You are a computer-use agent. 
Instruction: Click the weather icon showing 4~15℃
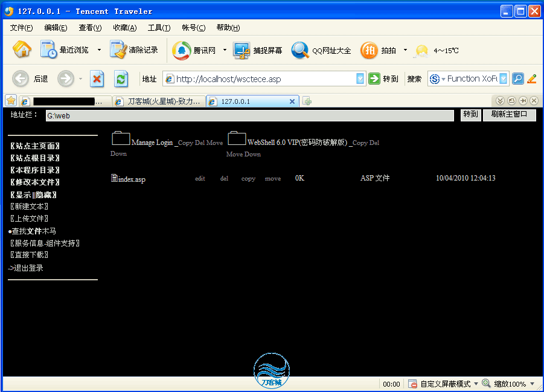coord(422,51)
